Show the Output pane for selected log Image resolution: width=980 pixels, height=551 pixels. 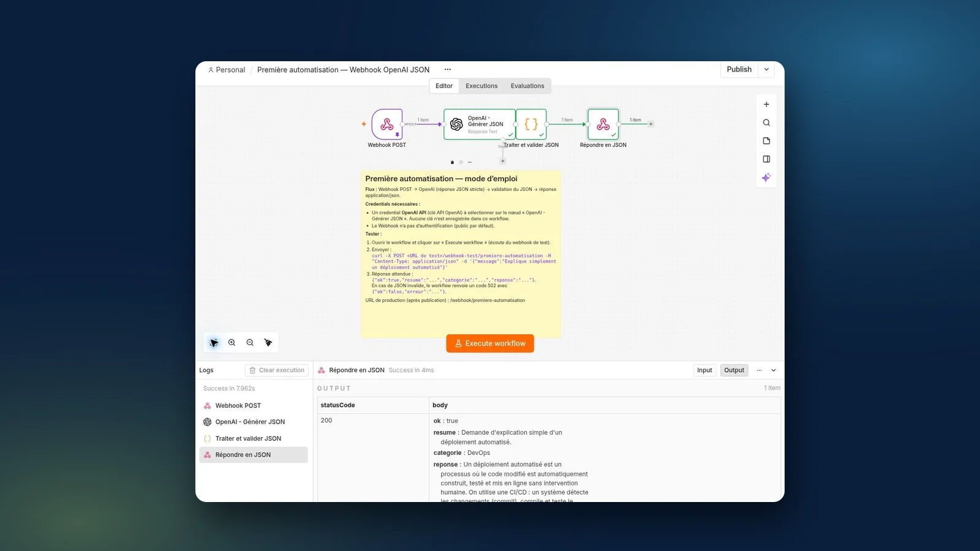[x=734, y=370]
